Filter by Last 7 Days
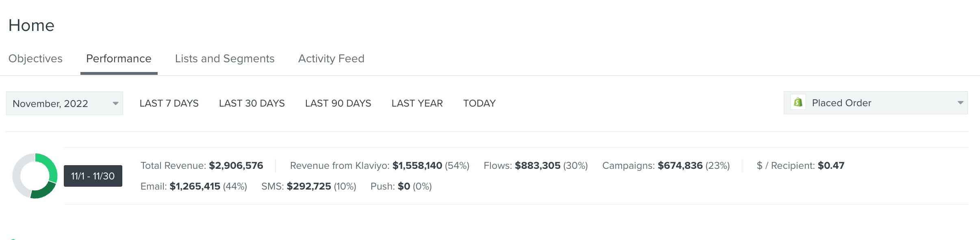 (x=169, y=103)
